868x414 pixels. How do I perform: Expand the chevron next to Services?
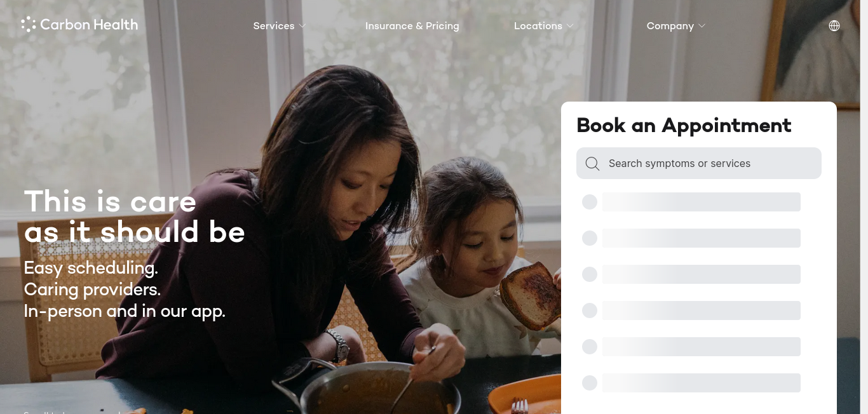tap(302, 26)
